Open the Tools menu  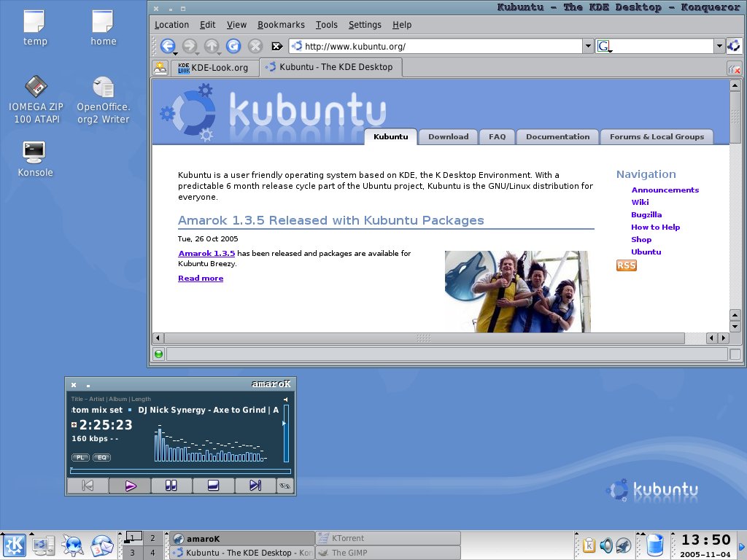click(x=326, y=25)
